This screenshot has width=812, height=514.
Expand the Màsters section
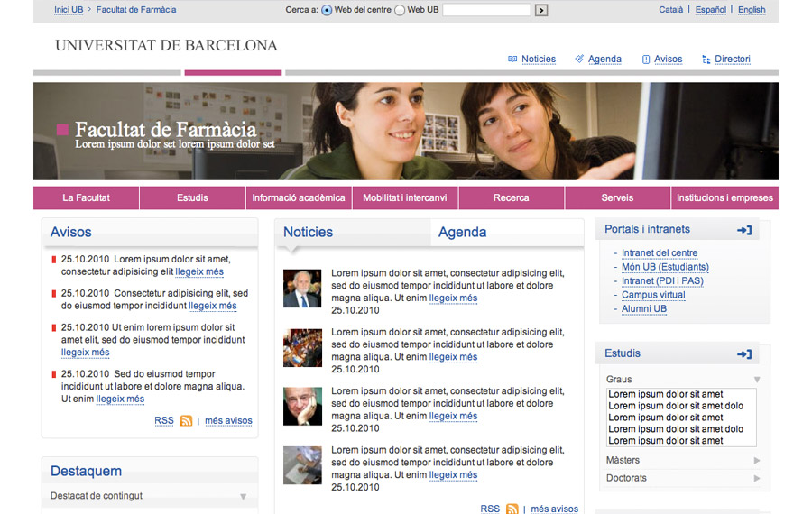757,460
